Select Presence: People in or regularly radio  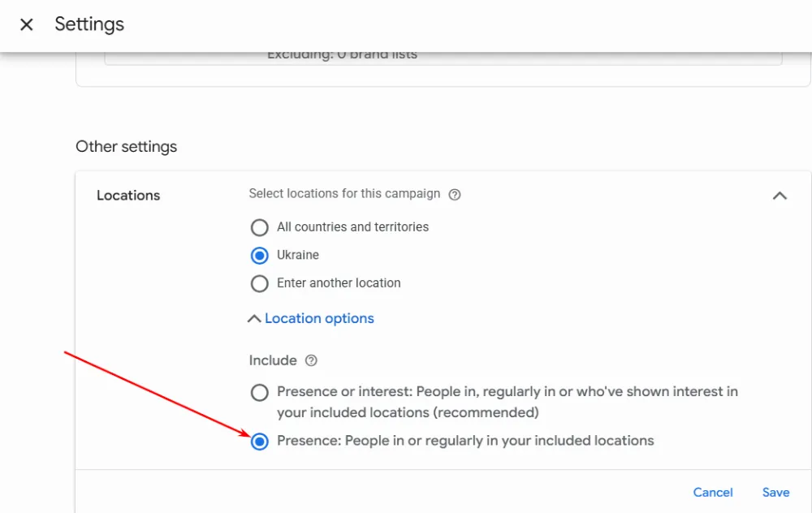pos(260,442)
